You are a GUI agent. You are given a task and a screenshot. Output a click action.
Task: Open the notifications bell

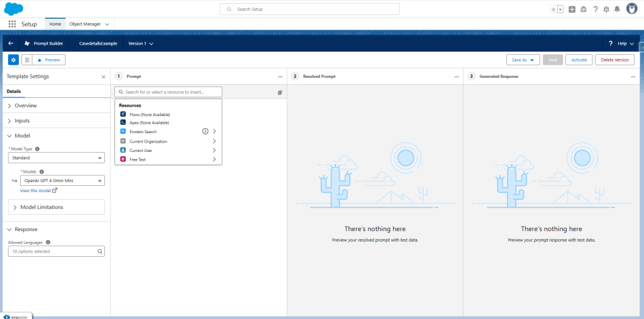(x=617, y=9)
